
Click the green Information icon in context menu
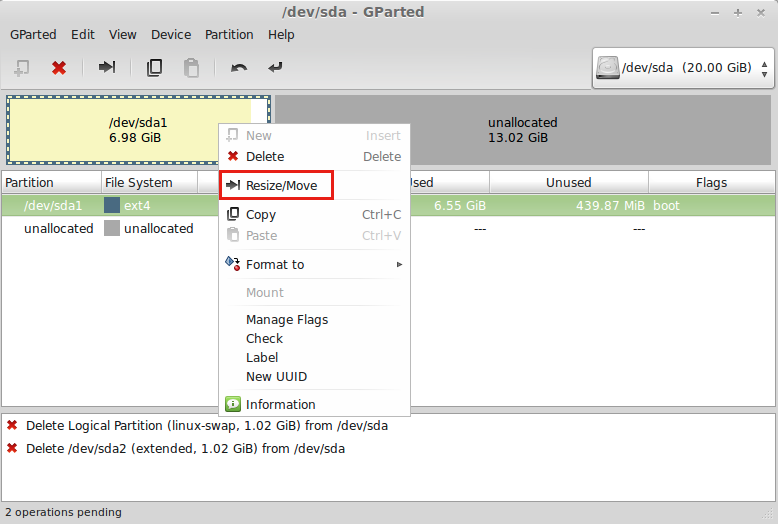[x=233, y=405]
